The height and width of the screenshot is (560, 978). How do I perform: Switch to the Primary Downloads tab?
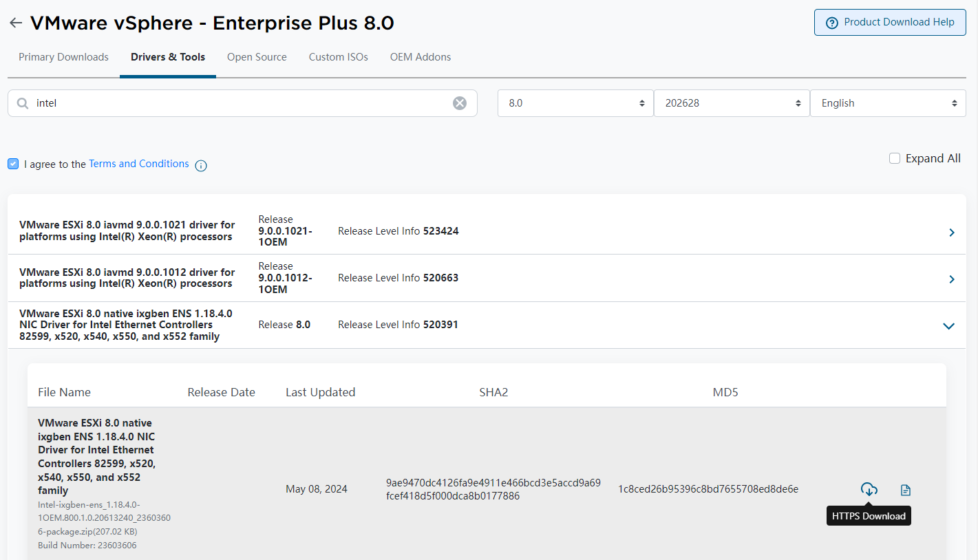point(63,57)
